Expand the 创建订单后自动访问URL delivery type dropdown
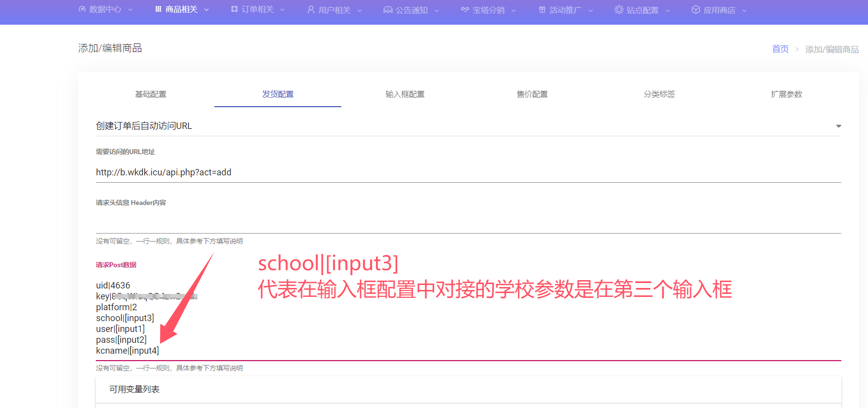Image resolution: width=868 pixels, height=408 pixels. [x=838, y=126]
